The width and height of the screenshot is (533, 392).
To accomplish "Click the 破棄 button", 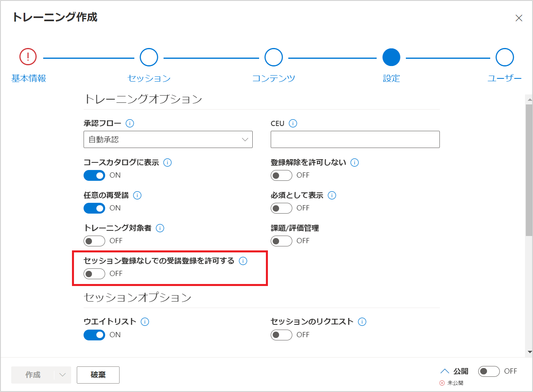I will point(98,375).
